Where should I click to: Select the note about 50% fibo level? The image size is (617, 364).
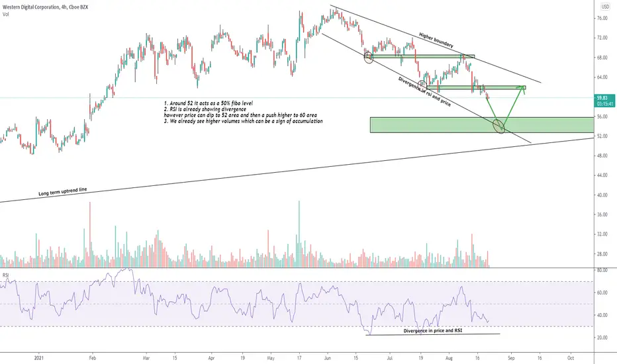tap(209, 103)
